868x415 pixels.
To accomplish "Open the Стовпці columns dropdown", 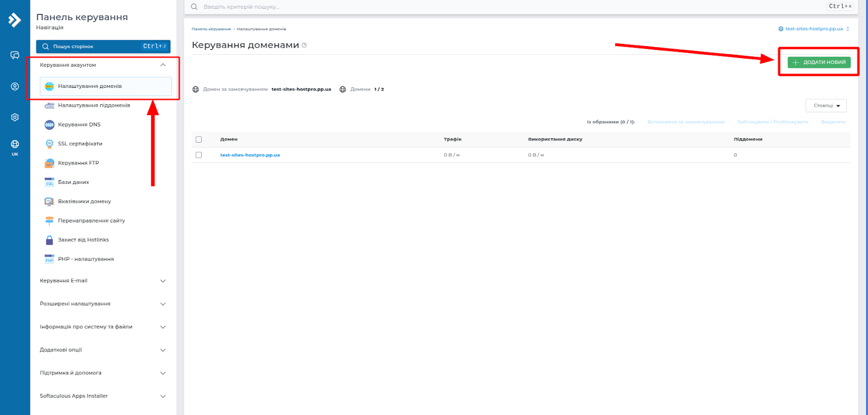I will pyautogui.click(x=826, y=106).
